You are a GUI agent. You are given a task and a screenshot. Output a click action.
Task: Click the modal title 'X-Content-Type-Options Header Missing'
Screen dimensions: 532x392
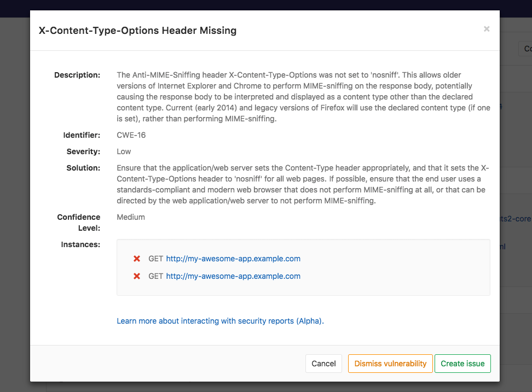tap(137, 31)
